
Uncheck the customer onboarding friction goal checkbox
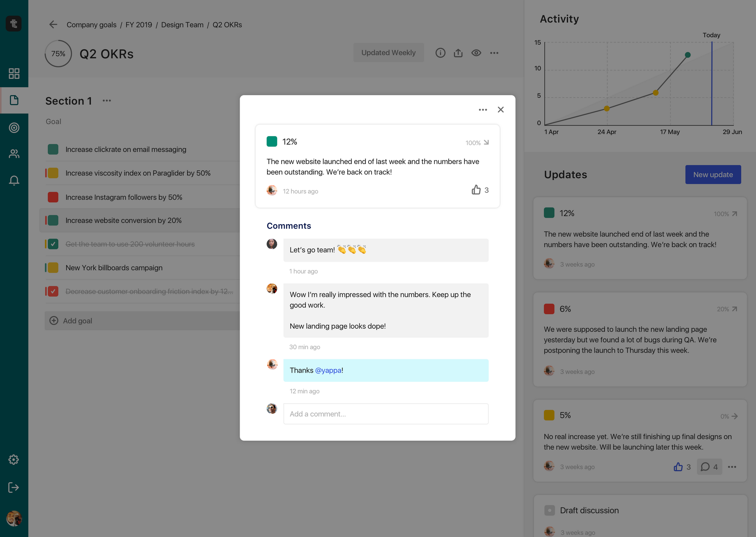pos(53,291)
